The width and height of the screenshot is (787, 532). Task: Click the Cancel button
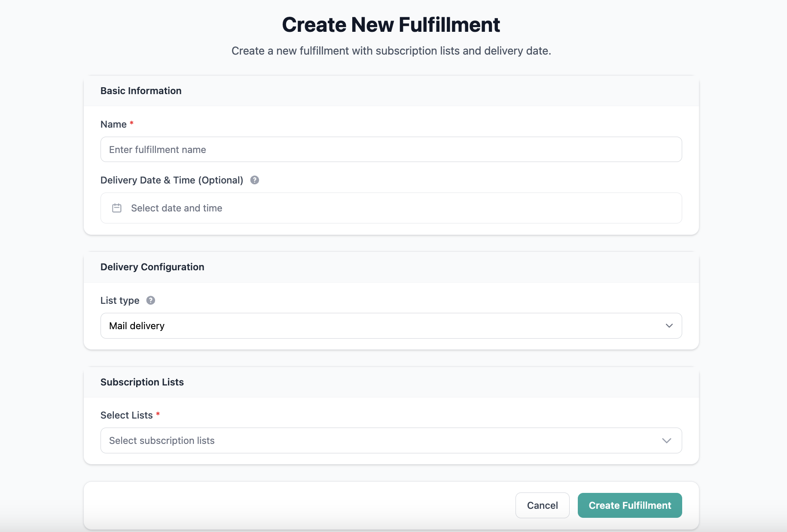pyautogui.click(x=543, y=505)
